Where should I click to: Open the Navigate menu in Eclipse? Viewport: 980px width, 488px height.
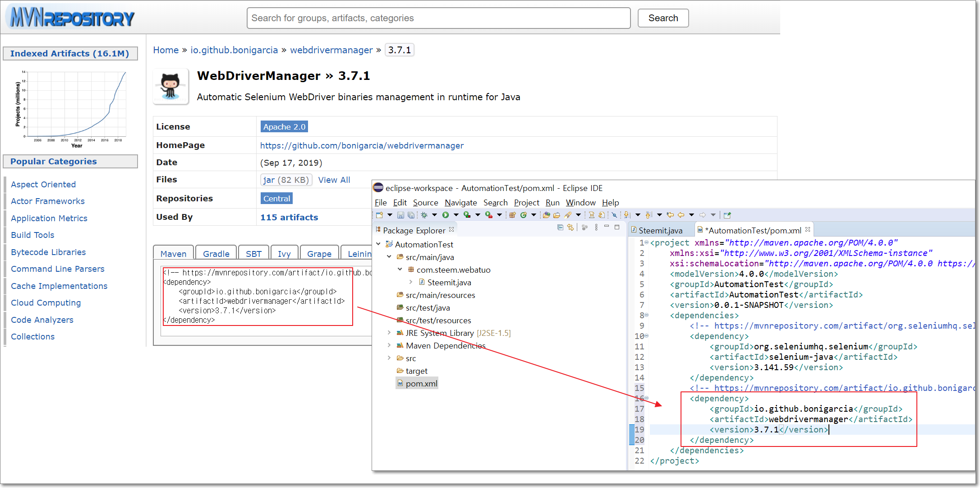coord(460,203)
